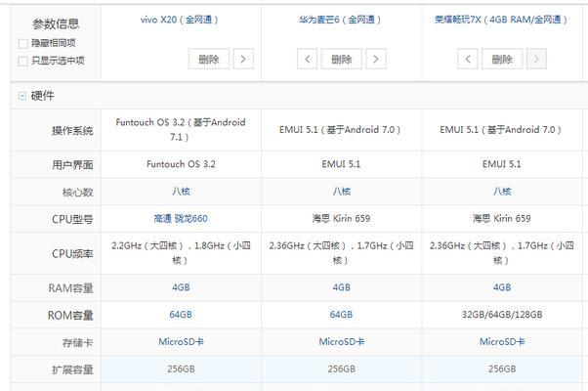
Task: Click 2.36GHz CPU frequency cell of 荣耀畅玩7X
Action: point(502,253)
